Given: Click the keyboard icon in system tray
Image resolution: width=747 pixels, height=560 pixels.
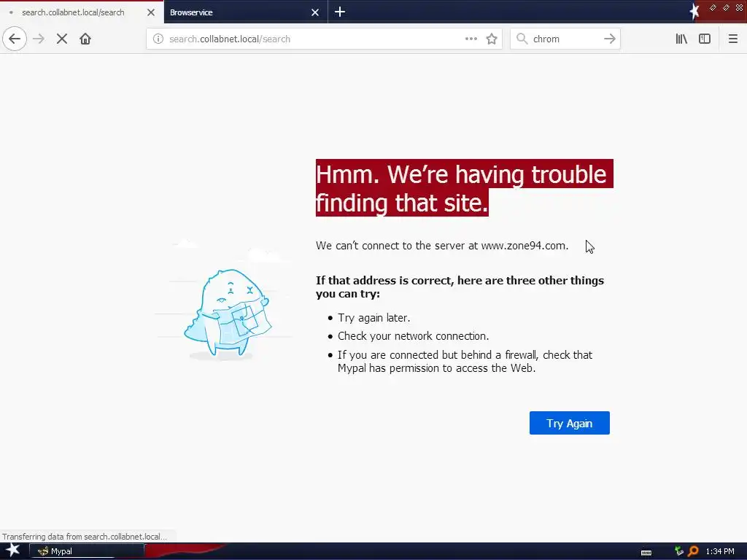Looking at the screenshot, I should click(646, 552).
